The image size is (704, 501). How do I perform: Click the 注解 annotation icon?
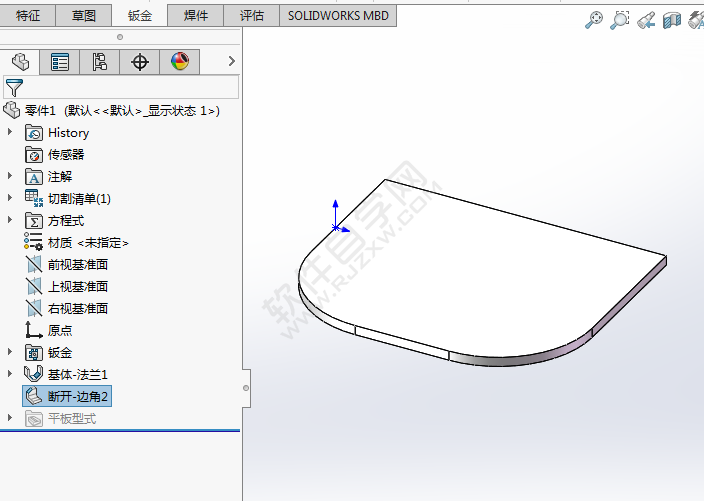tap(34, 177)
